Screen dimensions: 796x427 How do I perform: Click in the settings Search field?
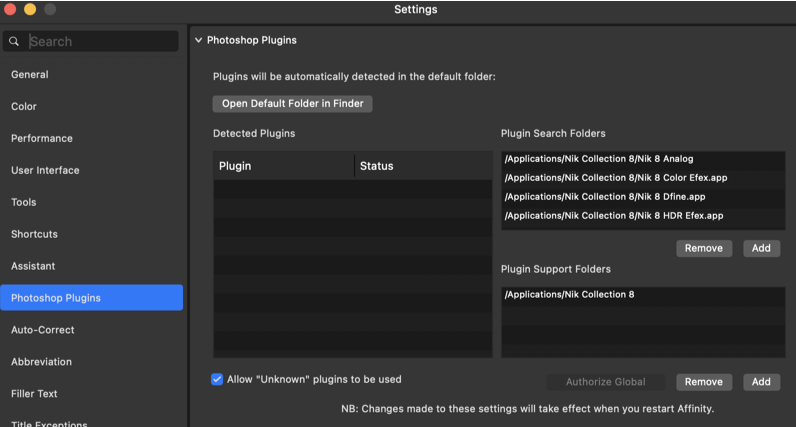tap(100, 42)
